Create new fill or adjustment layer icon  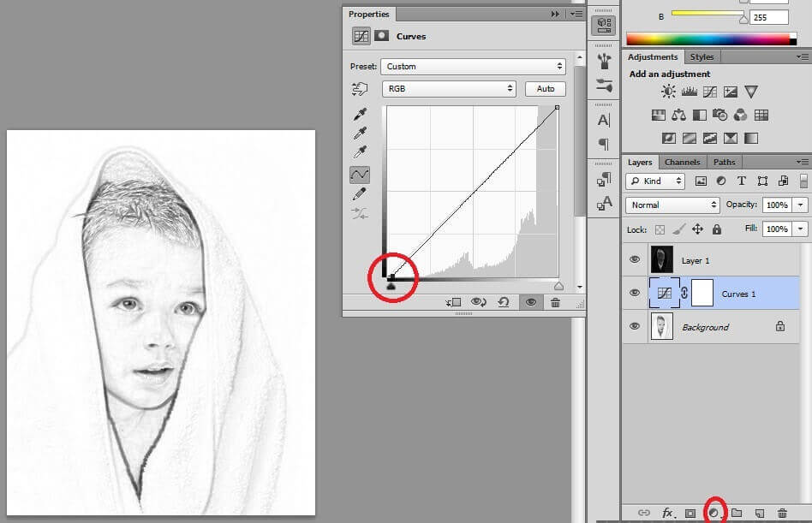(713, 513)
